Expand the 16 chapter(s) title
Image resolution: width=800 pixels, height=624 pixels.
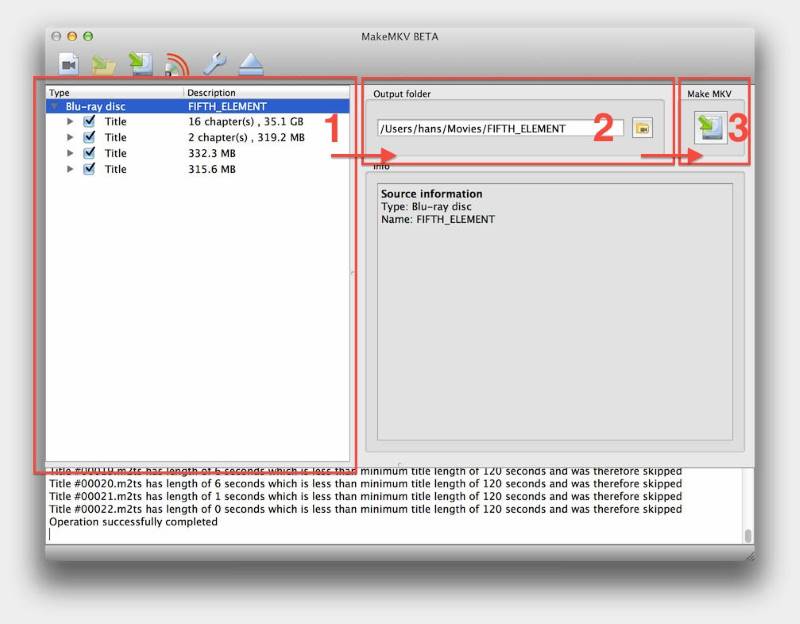(x=70, y=121)
